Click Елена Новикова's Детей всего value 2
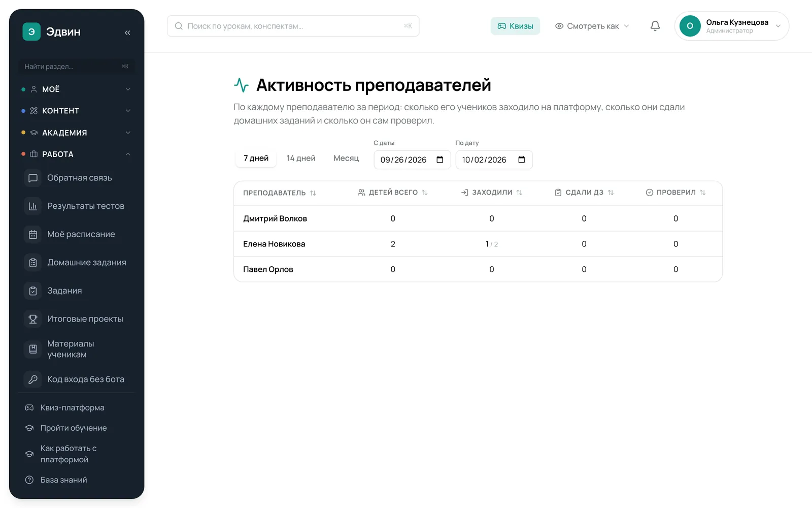 click(x=393, y=244)
